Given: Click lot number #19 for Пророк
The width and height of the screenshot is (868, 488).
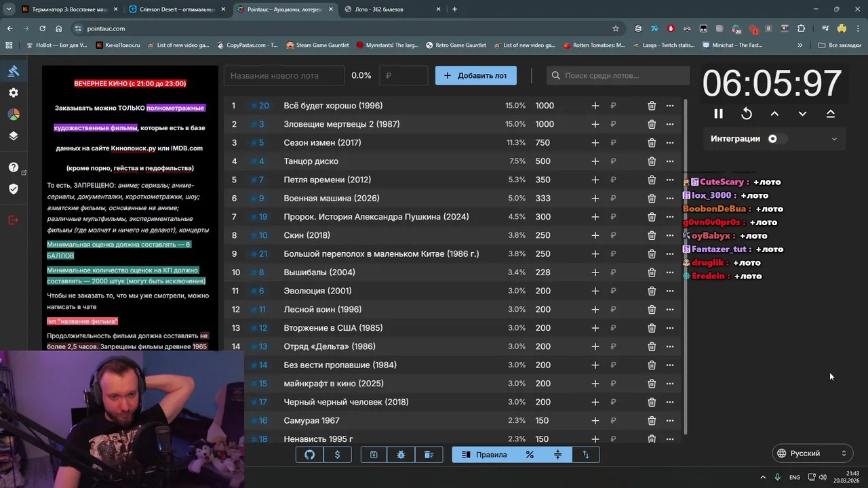Looking at the screenshot, I should click(260, 217).
